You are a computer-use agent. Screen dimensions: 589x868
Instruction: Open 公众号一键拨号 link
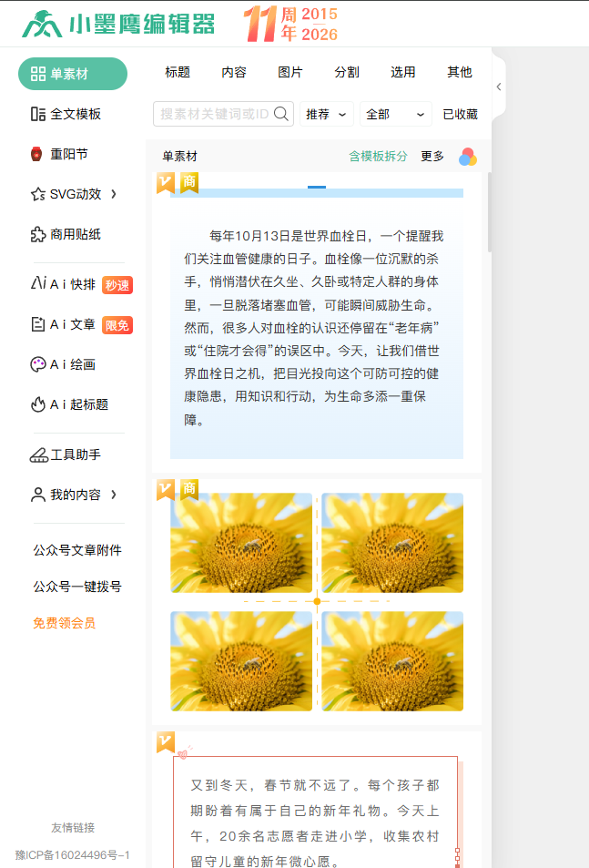point(77,587)
